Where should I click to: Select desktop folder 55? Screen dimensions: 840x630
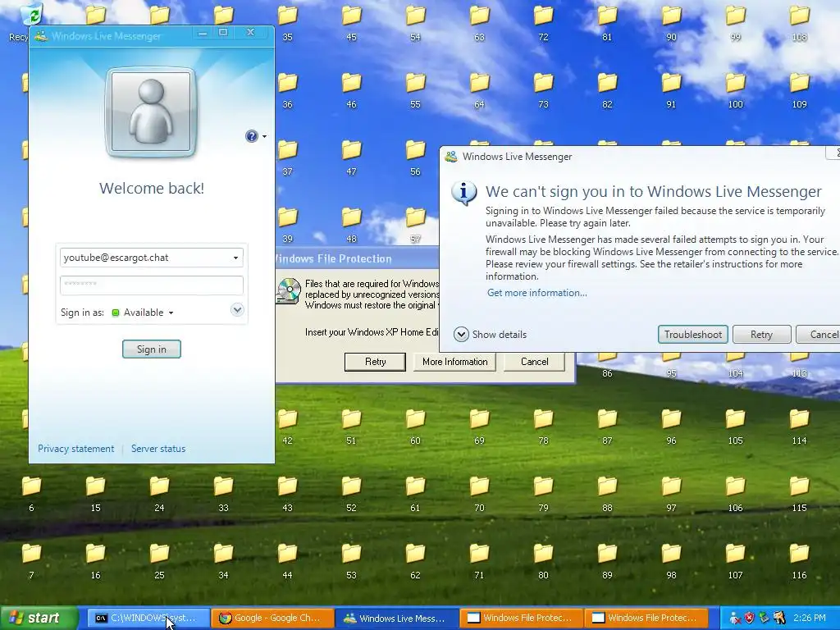point(415,90)
